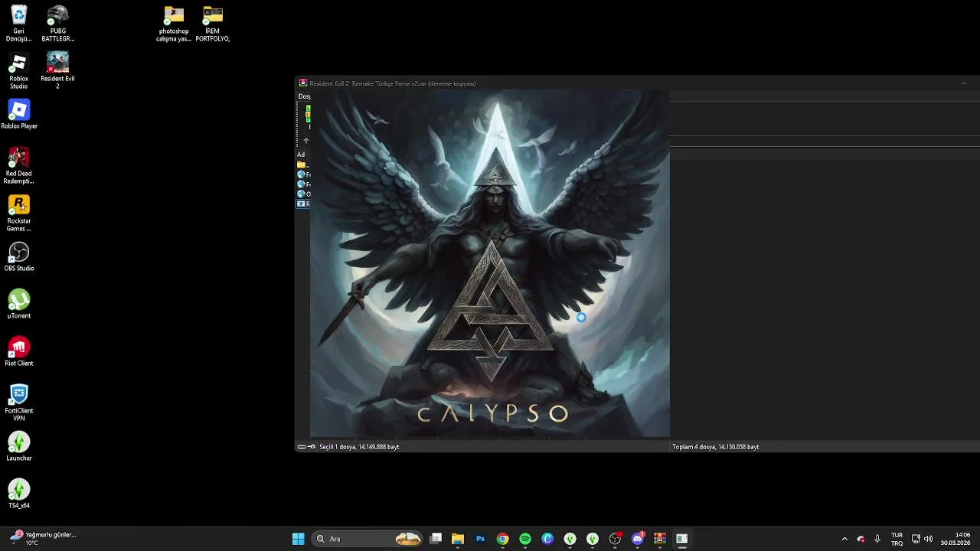Click the WinRAR title 'Resident Evil 2 Remake Türkçe Yama v2.rar'
Viewport: 980px width, 551px height.
(x=392, y=83)
